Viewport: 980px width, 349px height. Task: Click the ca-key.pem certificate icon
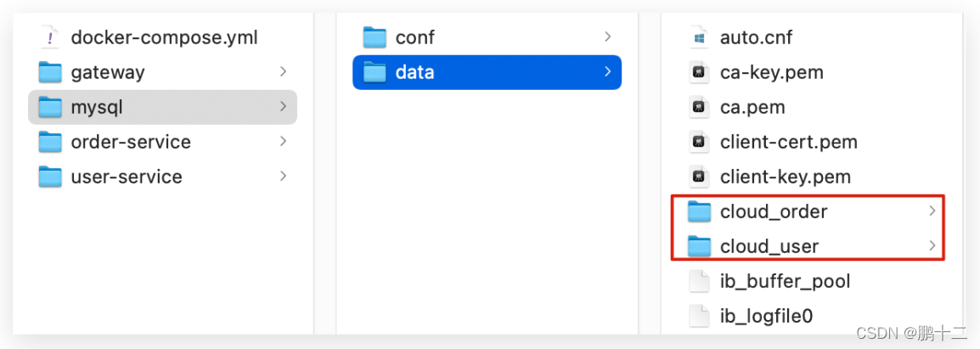(699, 72)
